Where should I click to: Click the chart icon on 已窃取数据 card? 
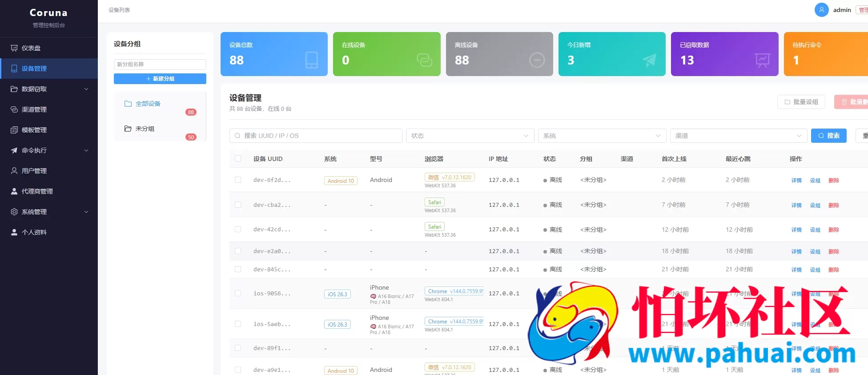(x=762, y=60)
